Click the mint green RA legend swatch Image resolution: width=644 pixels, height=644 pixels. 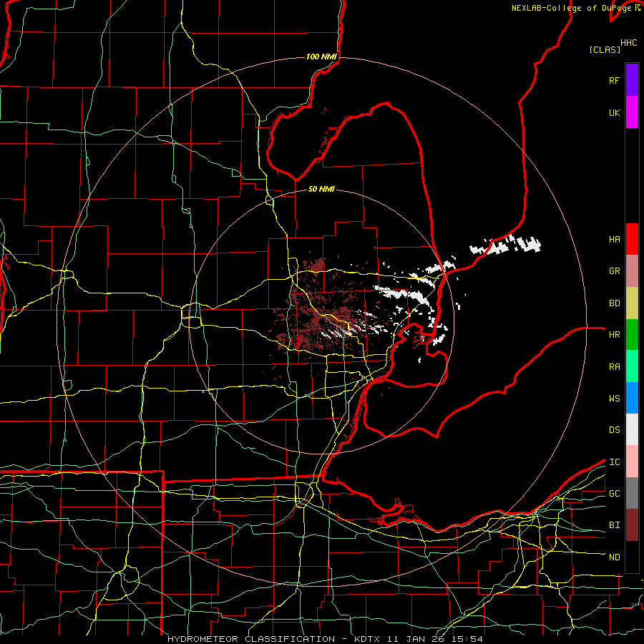[632, 366]
